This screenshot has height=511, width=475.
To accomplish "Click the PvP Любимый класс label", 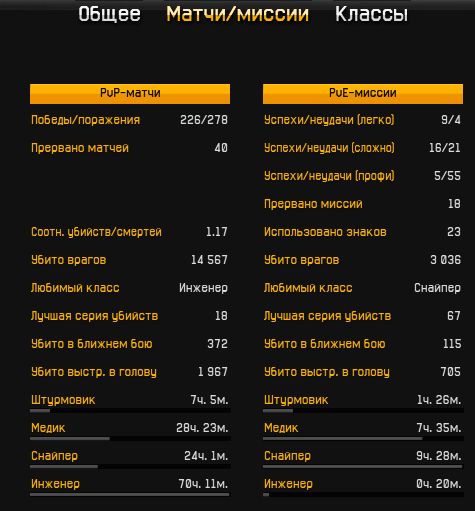I will click(x=75, y=288).
